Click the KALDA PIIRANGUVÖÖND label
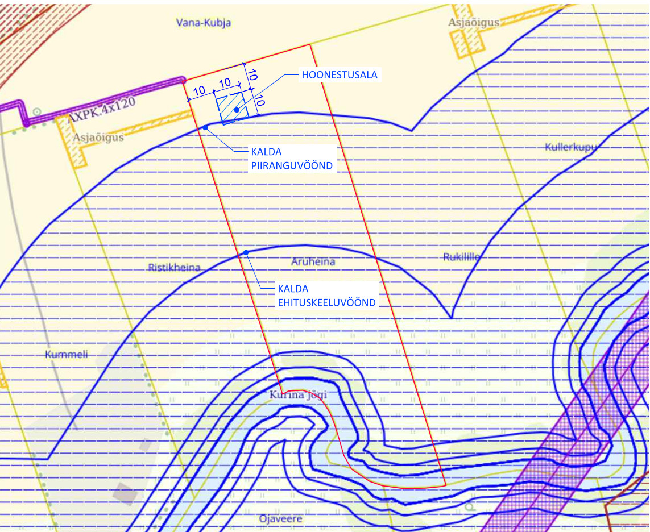The height and width of the screenshot is (532, 650). 292,158
